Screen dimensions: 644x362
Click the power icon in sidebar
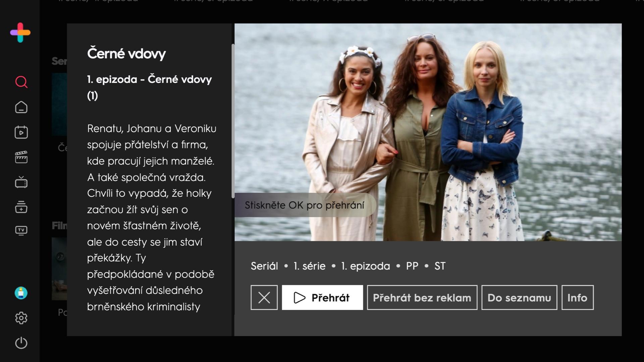(21, 343)
